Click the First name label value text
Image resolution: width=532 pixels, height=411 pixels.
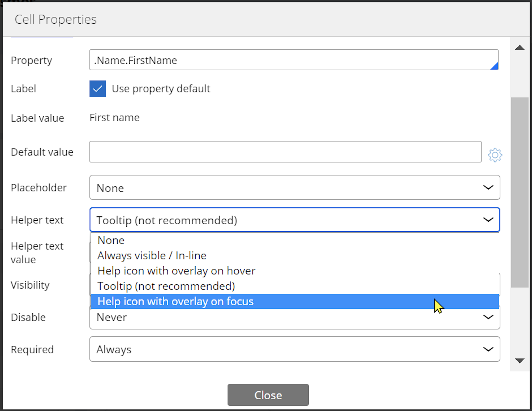click(115, 118)
